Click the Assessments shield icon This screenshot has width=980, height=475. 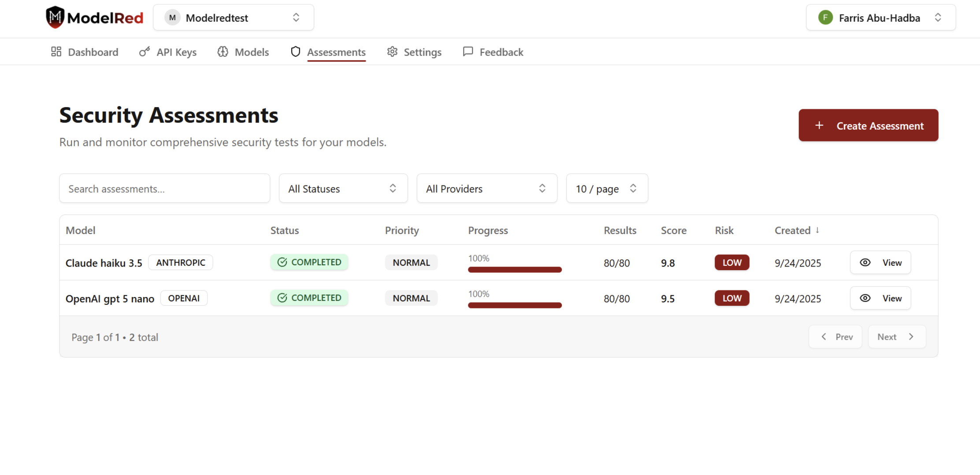[295, 52]
